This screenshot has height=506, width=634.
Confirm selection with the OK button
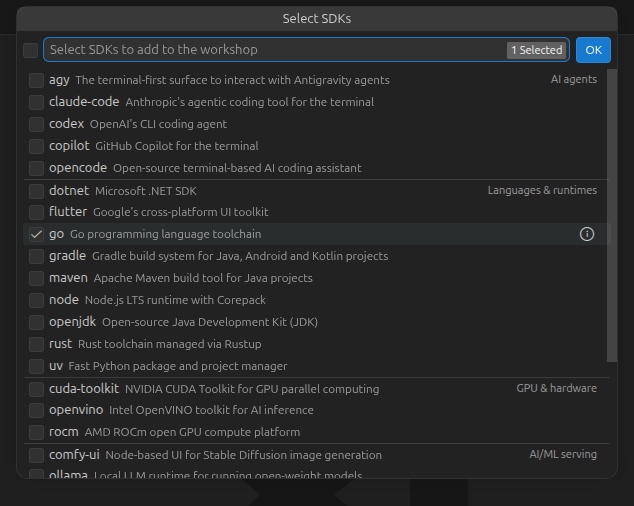click(593, 50)
